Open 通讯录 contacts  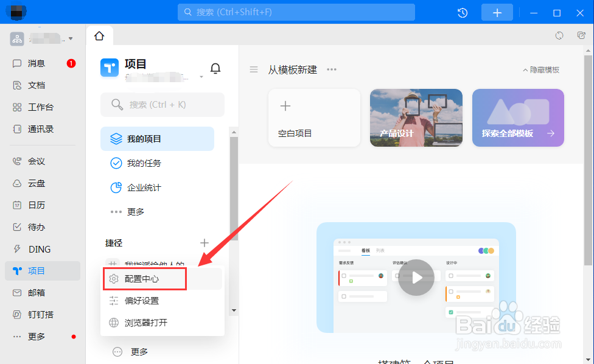(43, 129)
